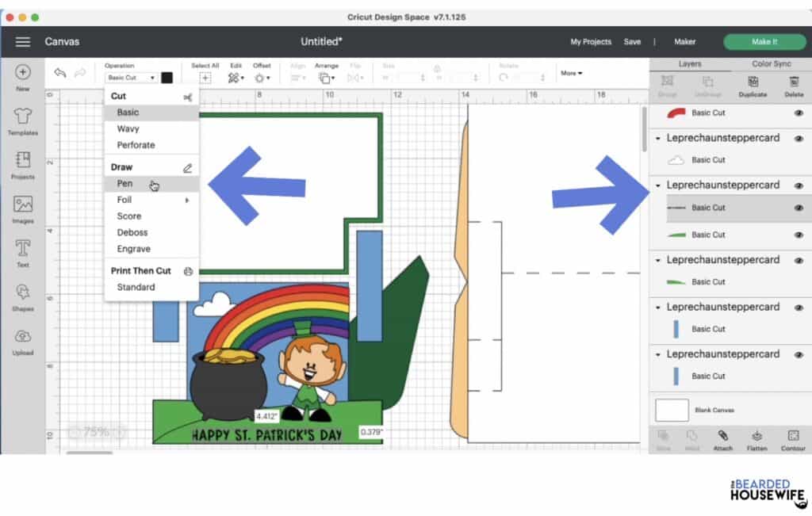Open the Shapes panel

pos(23,295)
